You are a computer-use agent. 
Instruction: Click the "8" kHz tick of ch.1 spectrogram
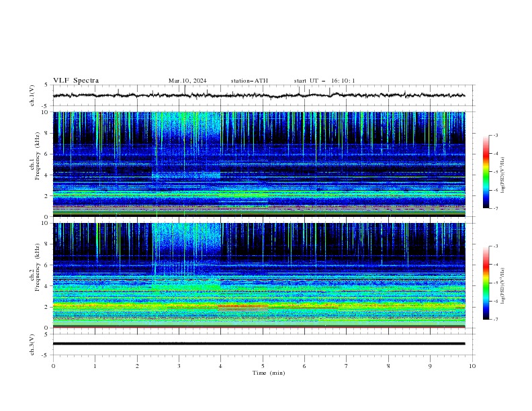(47, 133)
